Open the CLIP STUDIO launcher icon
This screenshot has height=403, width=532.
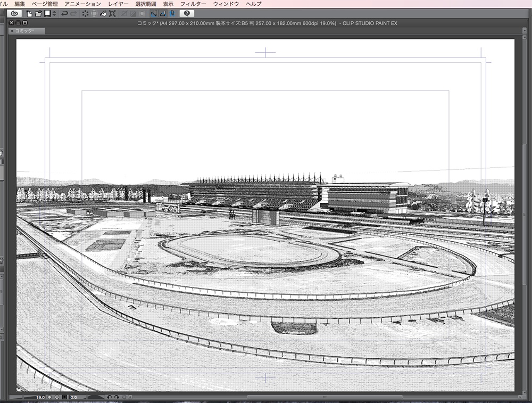click(14, 14)
